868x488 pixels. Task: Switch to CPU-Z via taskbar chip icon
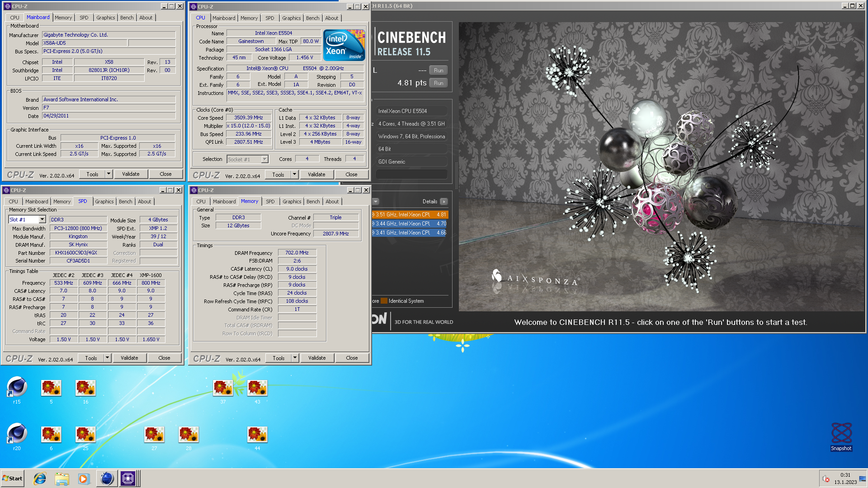[x=128, y=479]
